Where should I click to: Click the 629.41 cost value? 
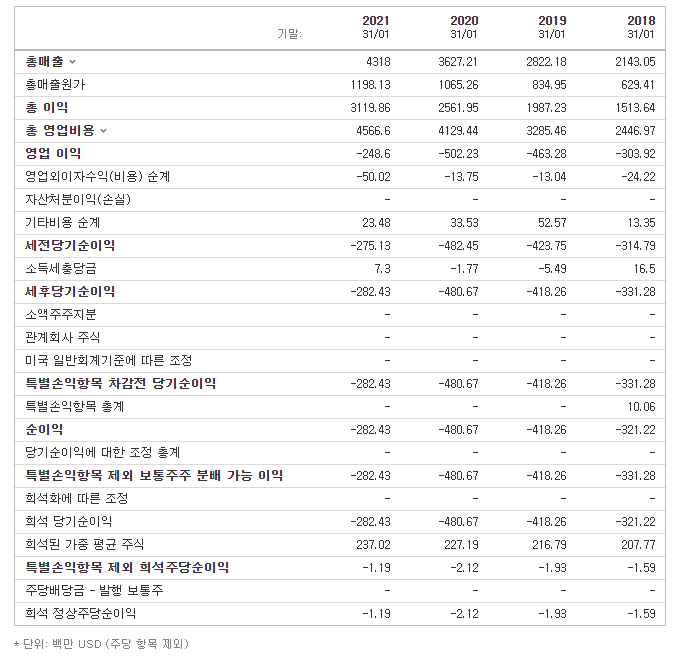point(638,85)
